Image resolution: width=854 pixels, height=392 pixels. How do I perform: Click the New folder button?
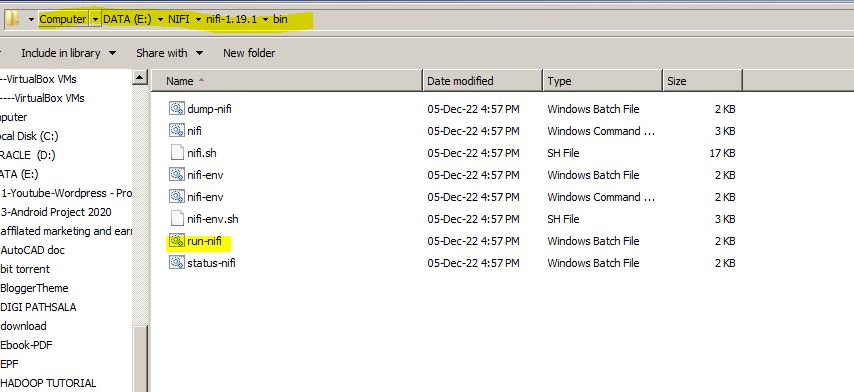coord(249,53)
